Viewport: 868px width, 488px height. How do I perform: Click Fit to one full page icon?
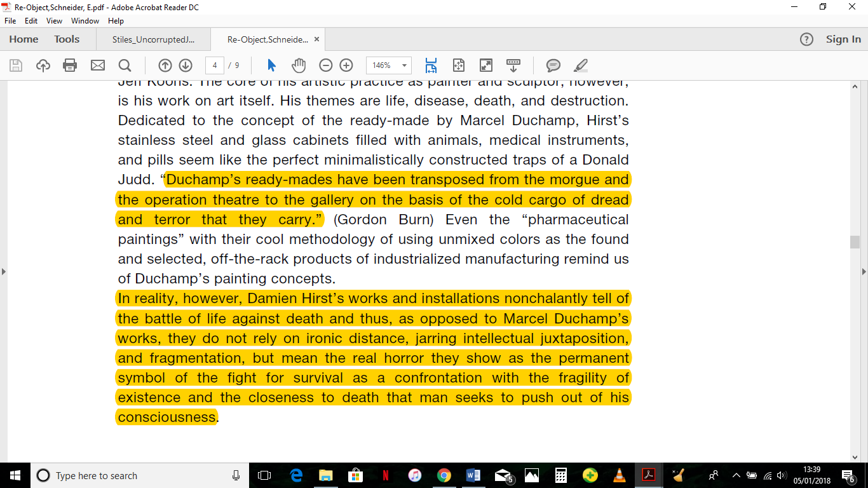click(458, 65)
